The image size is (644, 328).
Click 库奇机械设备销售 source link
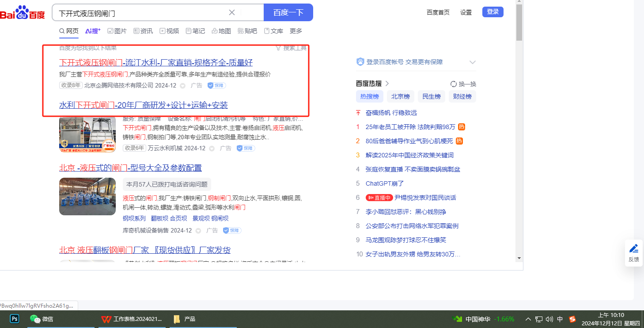coord(146,230)
